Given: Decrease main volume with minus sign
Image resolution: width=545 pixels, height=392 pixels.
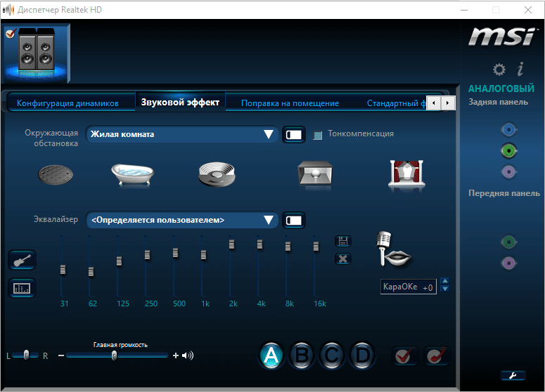Looking at the screenshot, I should pyautogui.click(x=61, y=355).
